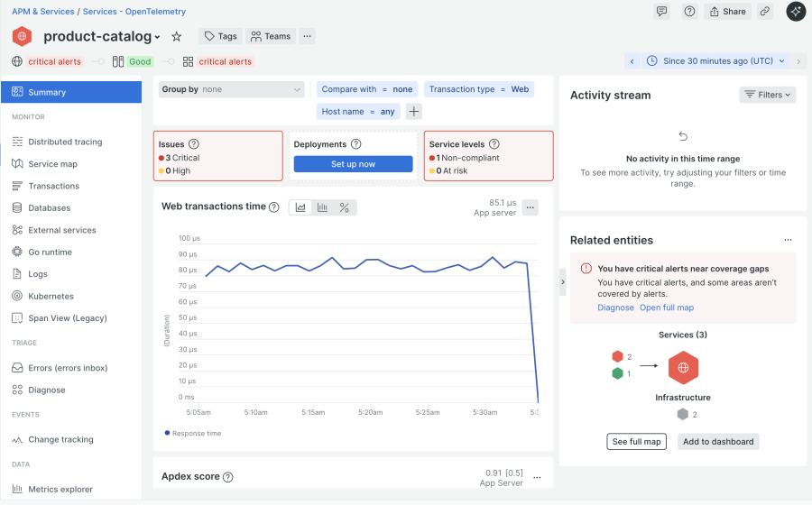Open the AI assistant sparkle icon
812x505 pixels.
796,12
